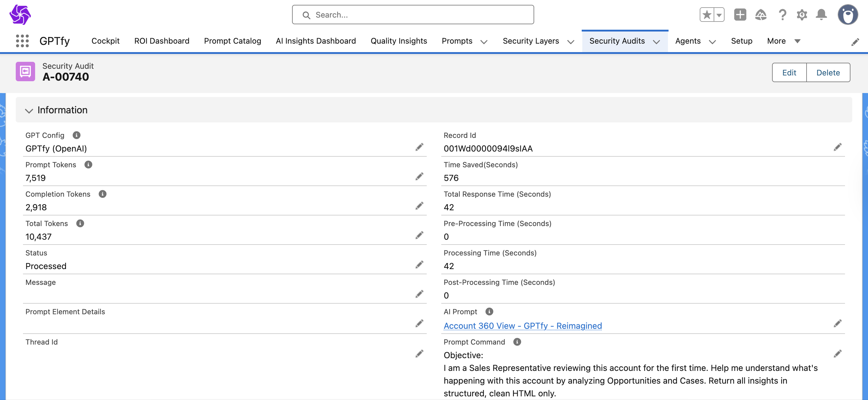Viewport: 868px width, 400px height.
Task: Open Account 360 View prompt link
Action: 523,326
